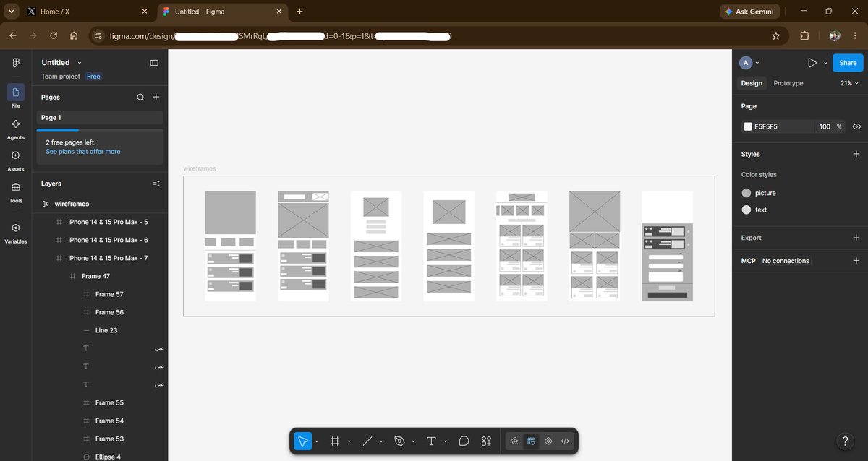The width and height of the screenshot is (868, 461).
Task: Select the Move tool in bottom toolbar
Action: [302, 441]
